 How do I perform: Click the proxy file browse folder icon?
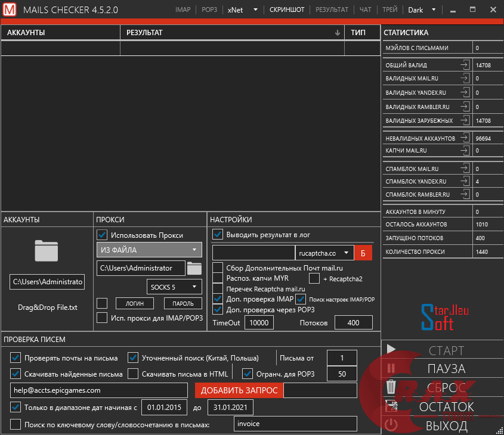194,268
